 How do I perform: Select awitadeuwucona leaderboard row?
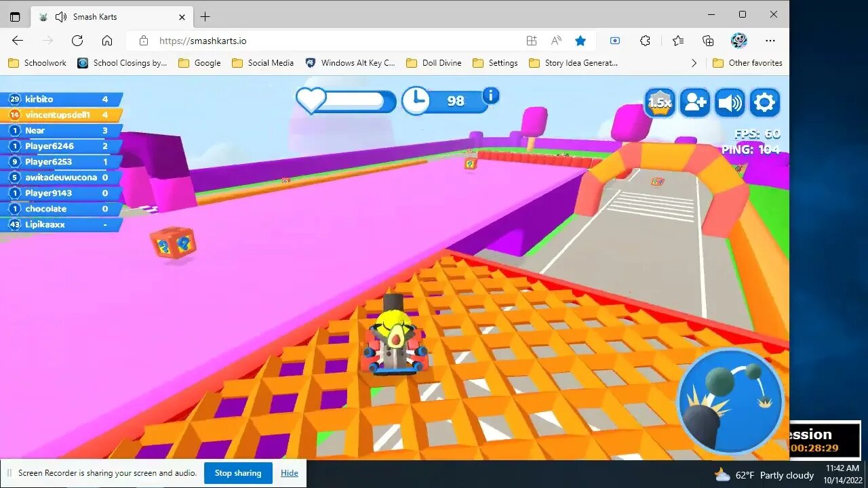click(62, 177)
